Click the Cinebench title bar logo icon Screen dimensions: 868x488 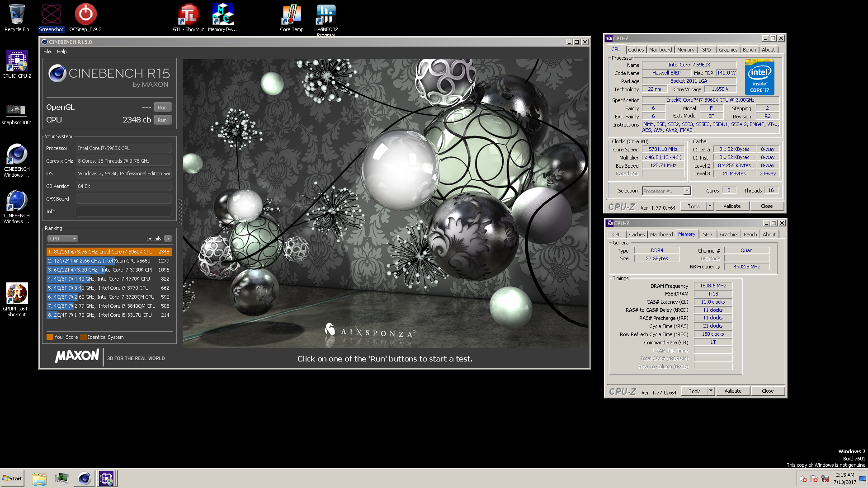point(44,42)
